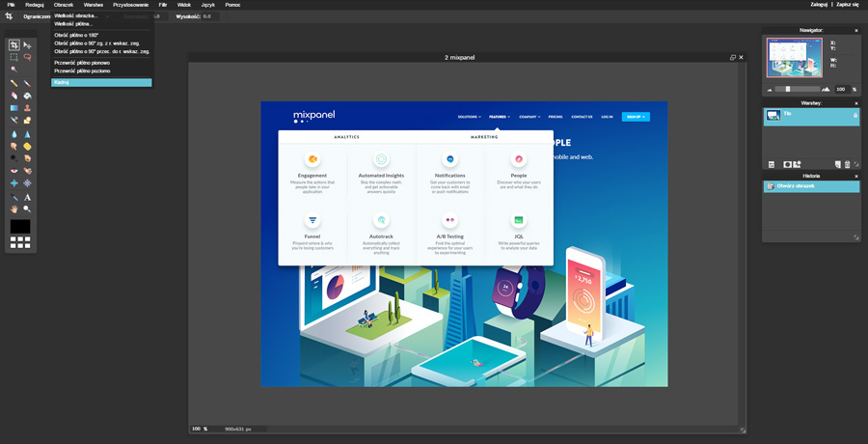Select the Brush tool
Image resolution: width=868 pixels, height=444 pixels.
[27, 84]
